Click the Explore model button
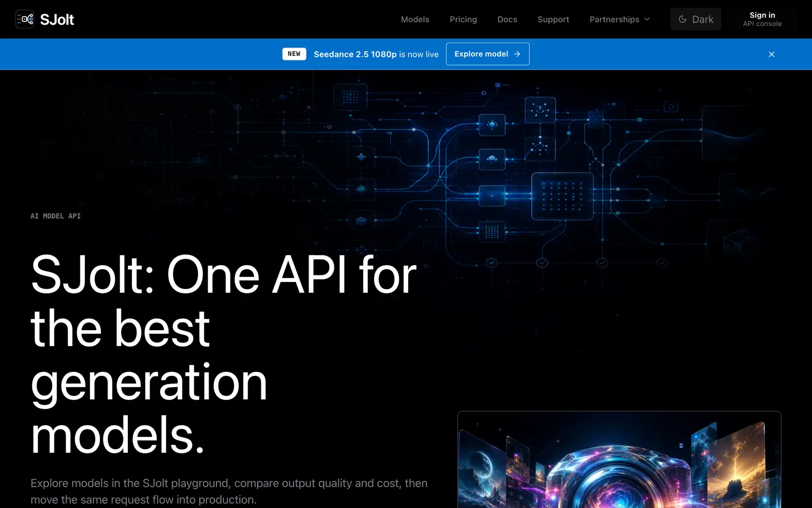 point(487,54)
